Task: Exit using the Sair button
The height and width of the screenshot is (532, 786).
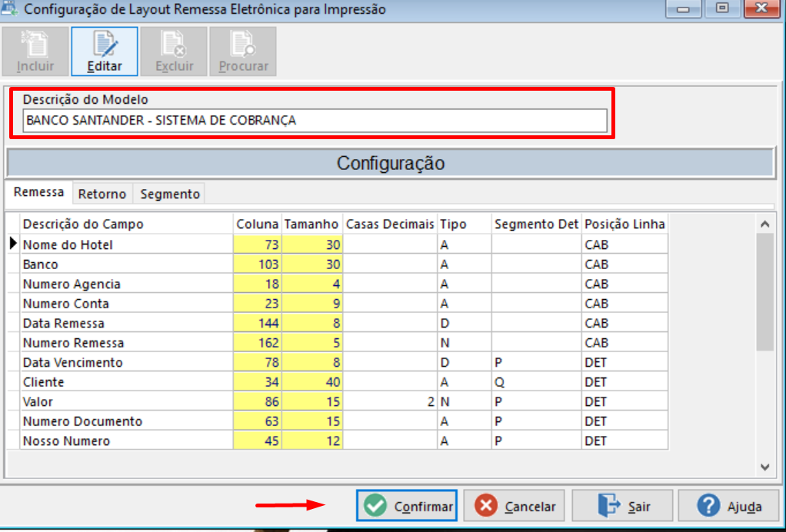Action: tap(622, 505)
